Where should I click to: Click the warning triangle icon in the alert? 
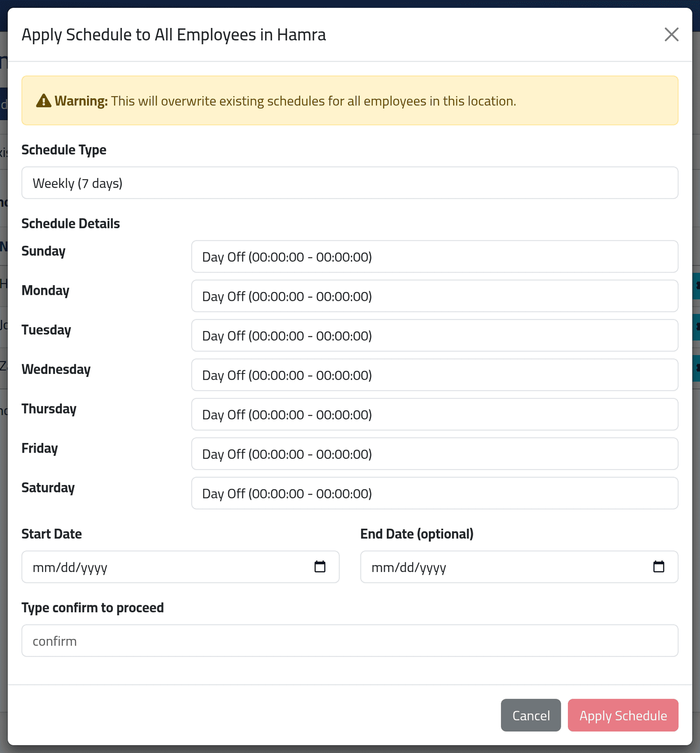pos(43,101)
